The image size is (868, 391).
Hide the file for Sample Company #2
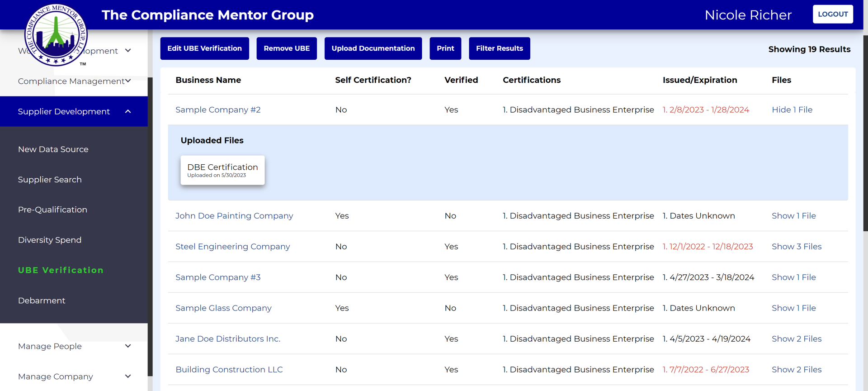coord(792,110)
